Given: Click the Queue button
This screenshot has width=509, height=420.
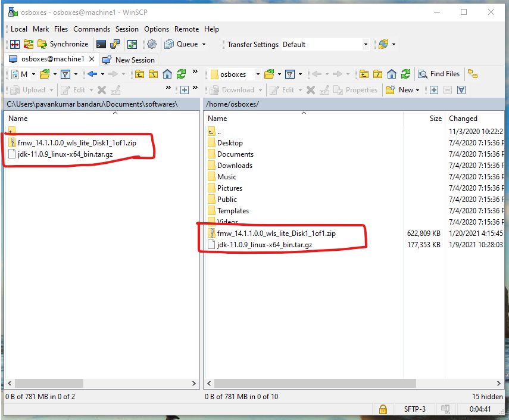Looking at the screenshot, I should pos(181,44).
